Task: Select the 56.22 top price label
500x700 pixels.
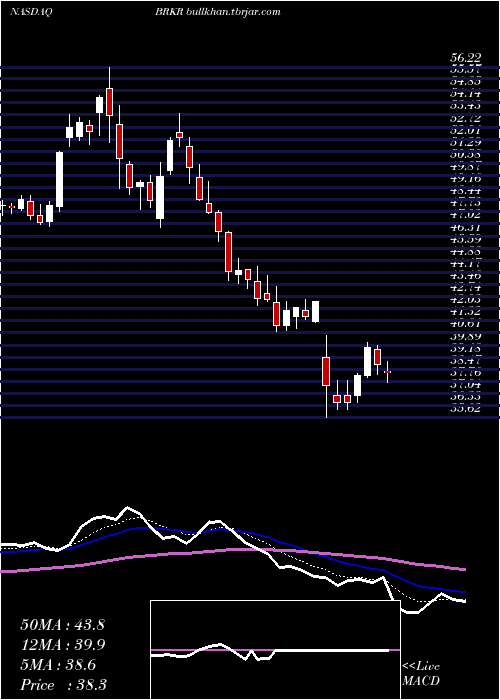Action: pyautogui.click(x=465, y=58)
